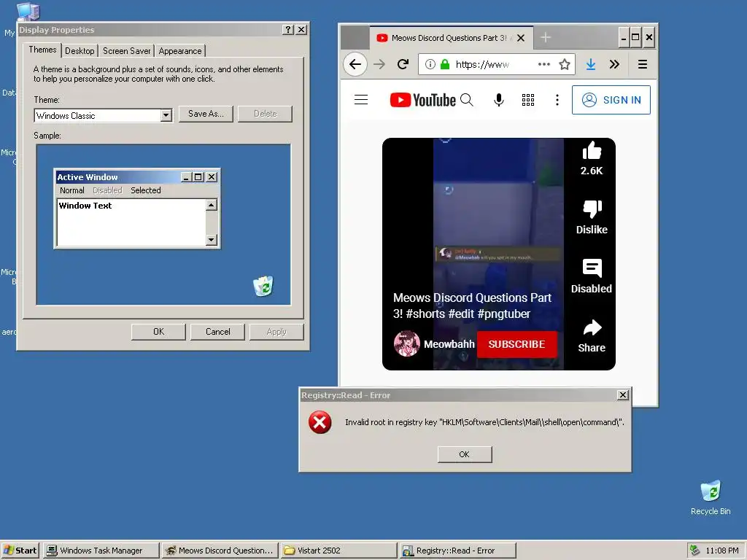Close the Meows Discord Questions tab
Screen dimensions: 747x560
pyautogui.click(x=521, y=38)
